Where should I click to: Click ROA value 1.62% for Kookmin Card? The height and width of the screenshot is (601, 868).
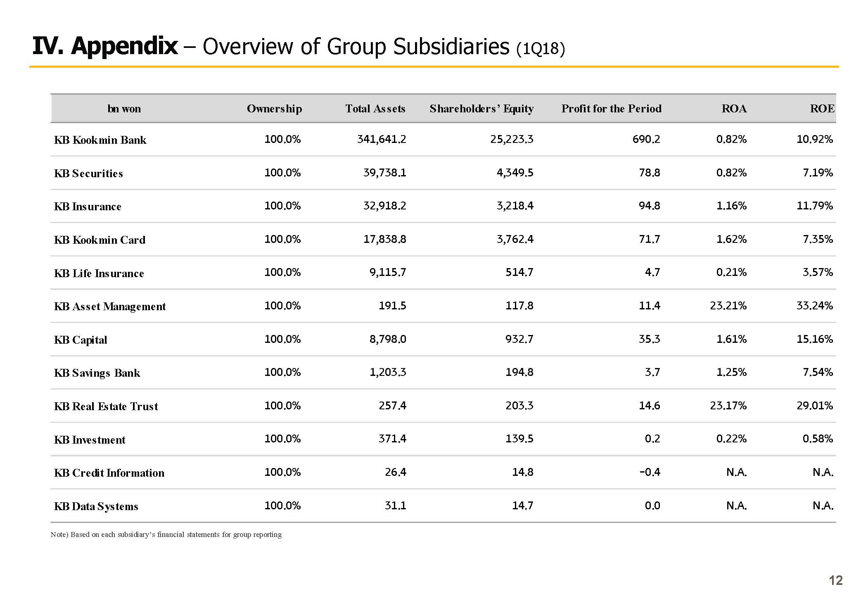(732, 239)
